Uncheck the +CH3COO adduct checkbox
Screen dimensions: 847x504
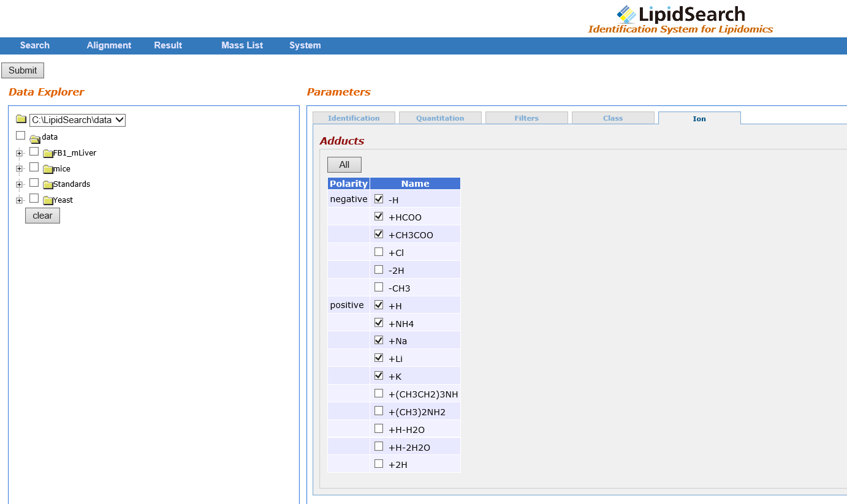point(379,235)
